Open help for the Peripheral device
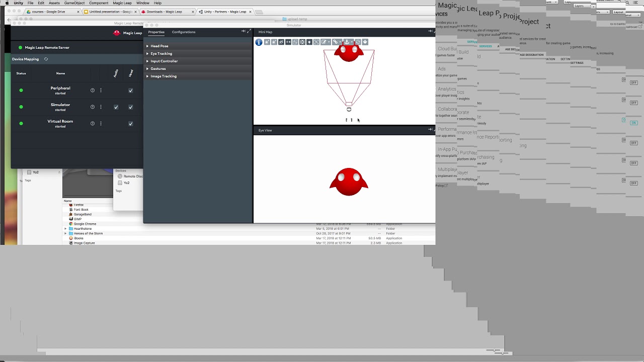This screenshot has height=362, width=644. (x=93, y=90)
